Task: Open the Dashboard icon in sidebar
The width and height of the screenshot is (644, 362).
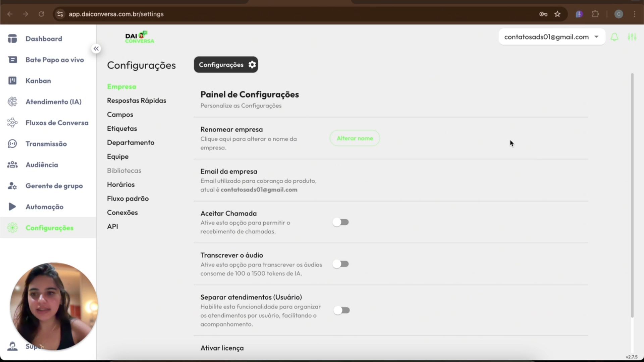Action: pyautogui.click(x=12, y=39)
